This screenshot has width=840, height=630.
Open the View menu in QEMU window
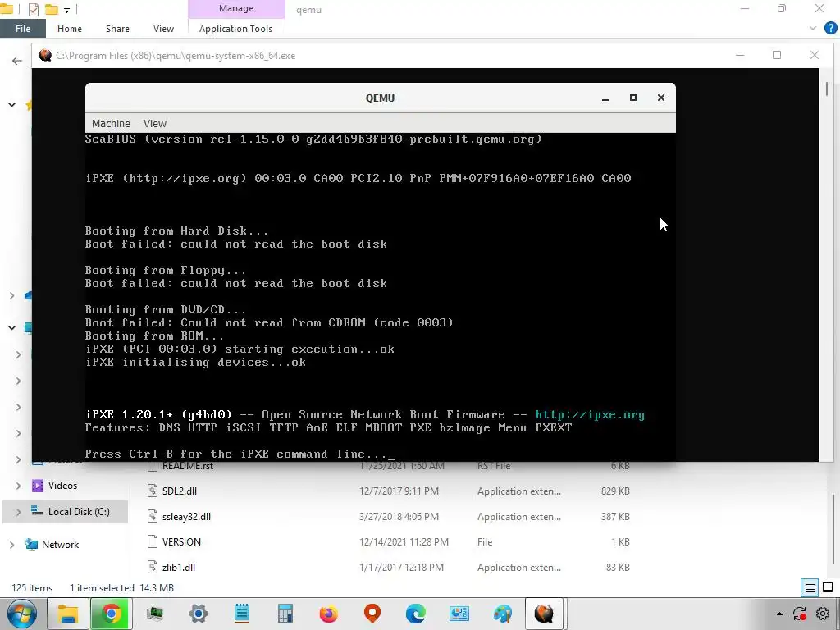coord(155,123)
